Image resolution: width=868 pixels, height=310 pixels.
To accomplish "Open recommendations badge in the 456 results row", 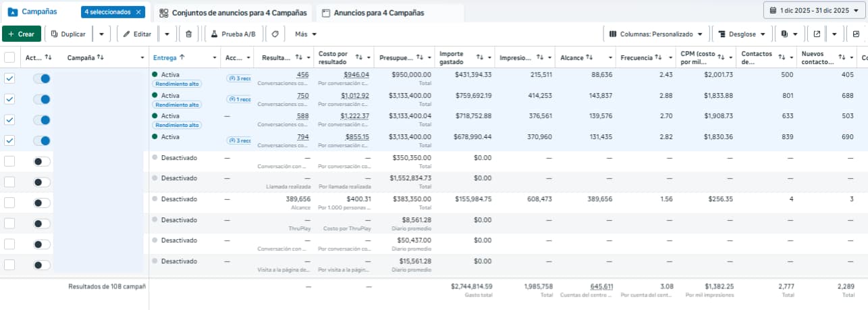I will [x=239, y=78].
